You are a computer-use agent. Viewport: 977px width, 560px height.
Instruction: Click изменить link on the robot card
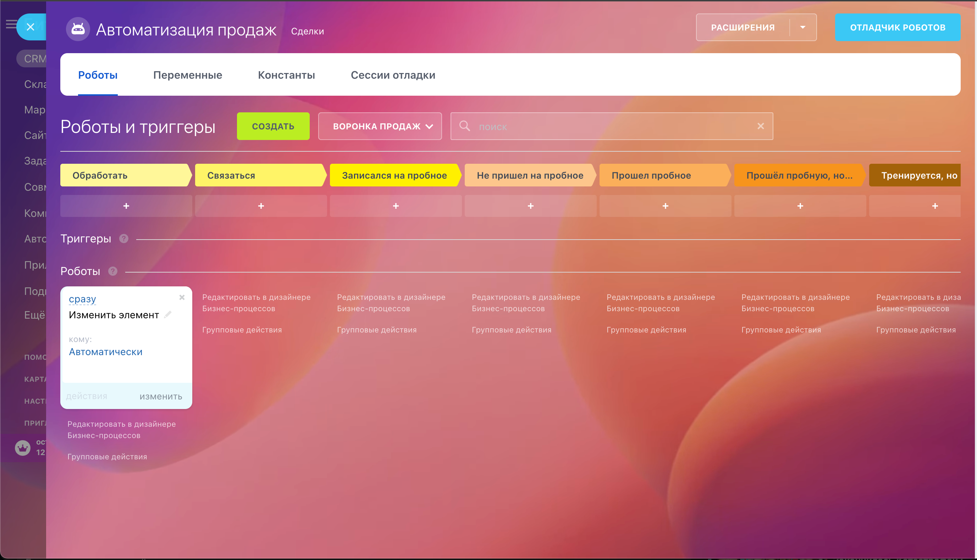pyautogui.click(x=161, y=397)
